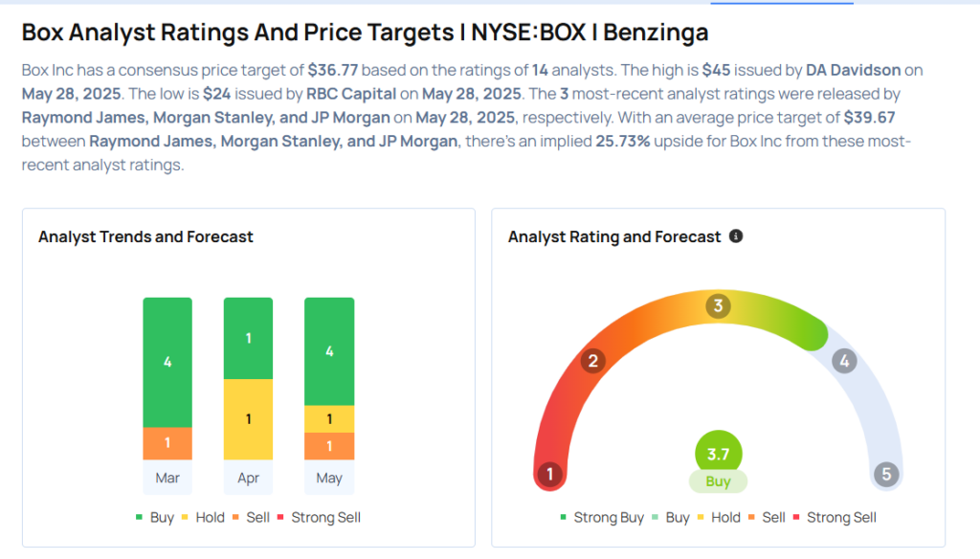Toggle Strong Sell legend in Analyst Trends chart

click(320, 518)
